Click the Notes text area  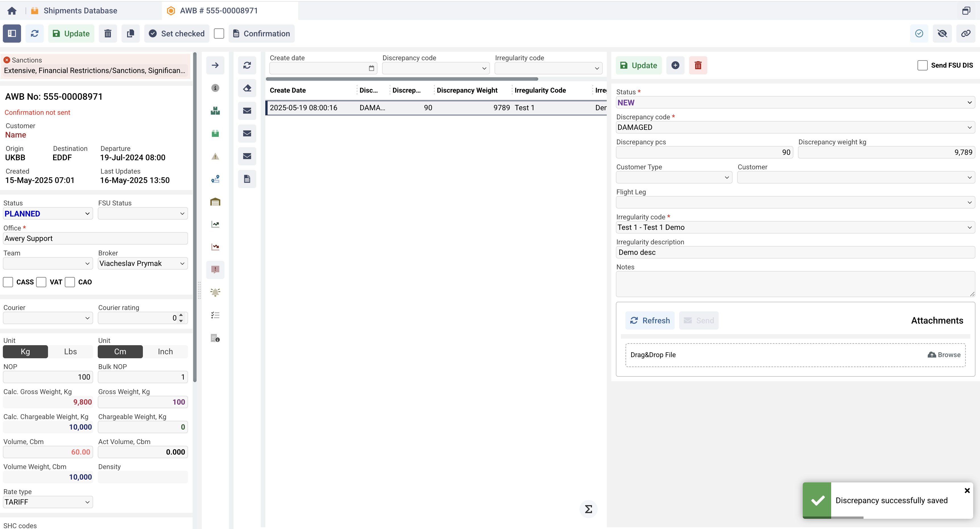pos(795,284)
